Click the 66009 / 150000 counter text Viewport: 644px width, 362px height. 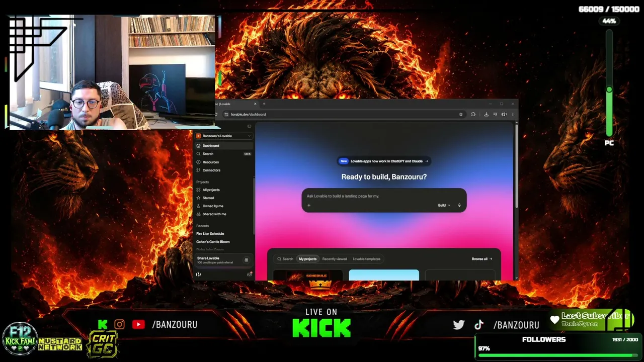point(609,9)
